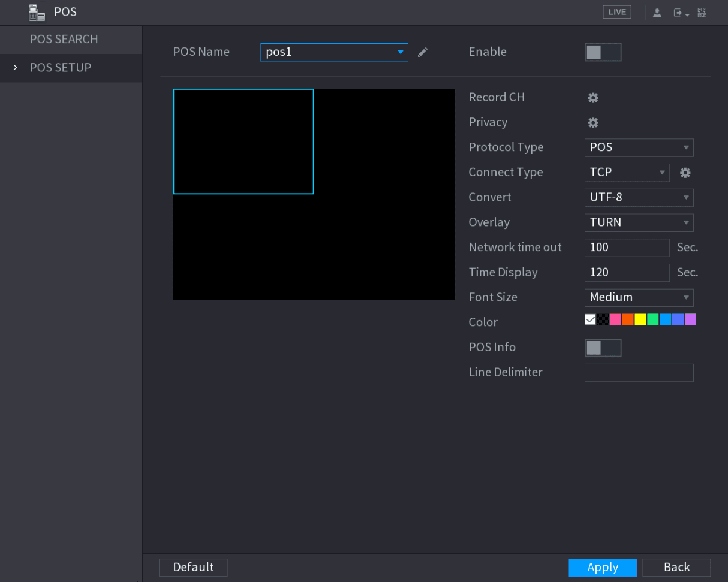Click the Line Delimiter field

[639, 373]
